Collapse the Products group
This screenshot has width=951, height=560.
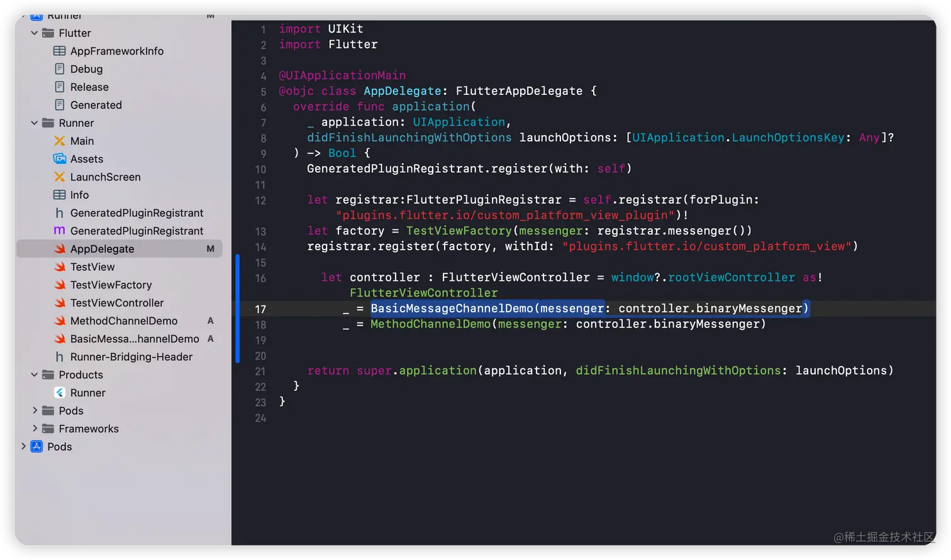pyautogui.click(x=35, y=375)
